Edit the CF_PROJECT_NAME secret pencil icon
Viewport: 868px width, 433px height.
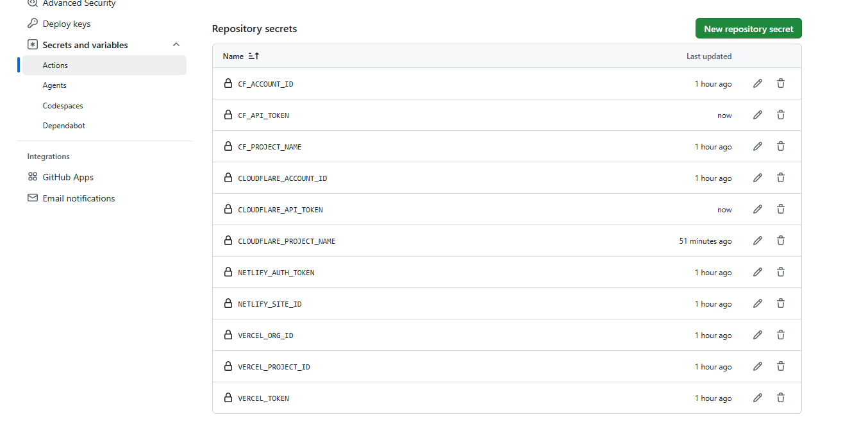758,146
